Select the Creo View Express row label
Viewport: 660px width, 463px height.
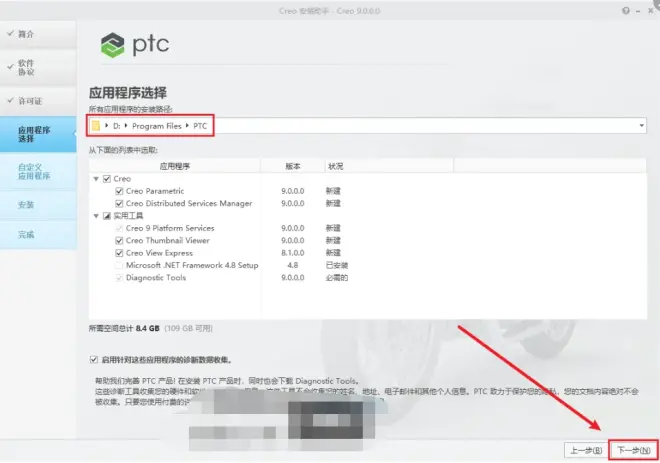tap(159, 253)
